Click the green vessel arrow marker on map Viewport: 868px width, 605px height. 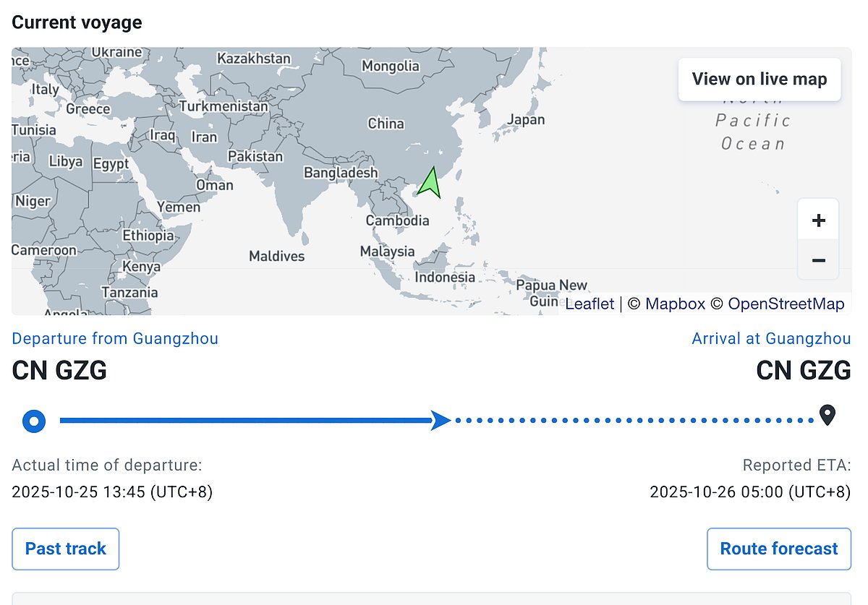tap(430, 183)
